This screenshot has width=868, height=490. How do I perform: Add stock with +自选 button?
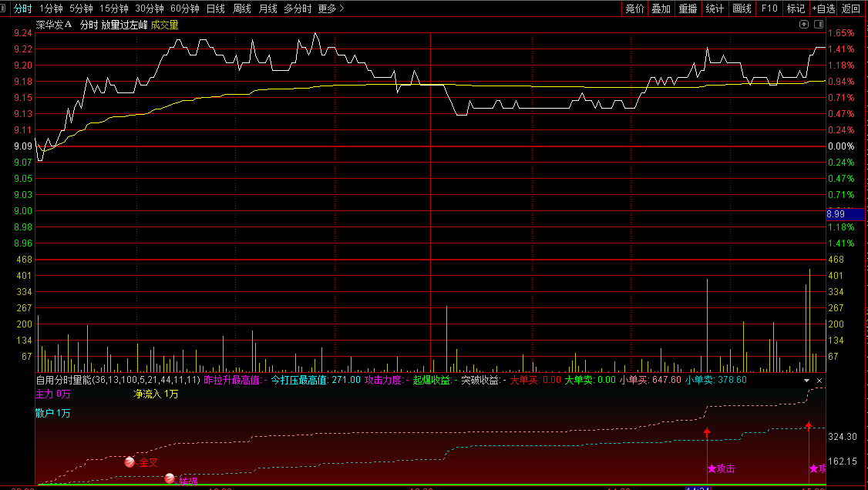point(824,8)
